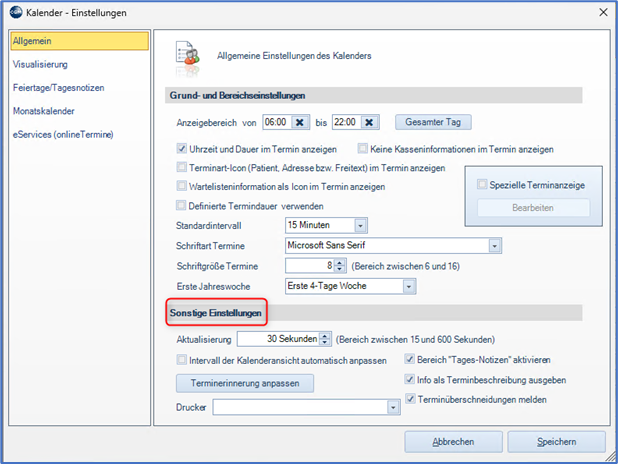Image resolution: width=618 pixels, height=464 pixels.
Task: Focus the Schriftgröße Termine value field
Action: (310, 266)
